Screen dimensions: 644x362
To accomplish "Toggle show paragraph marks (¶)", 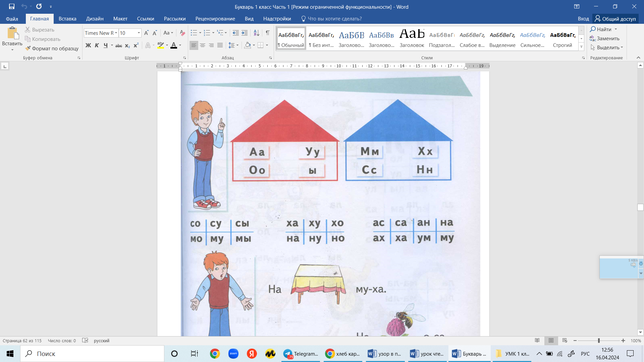I will (x=268, y=33).
